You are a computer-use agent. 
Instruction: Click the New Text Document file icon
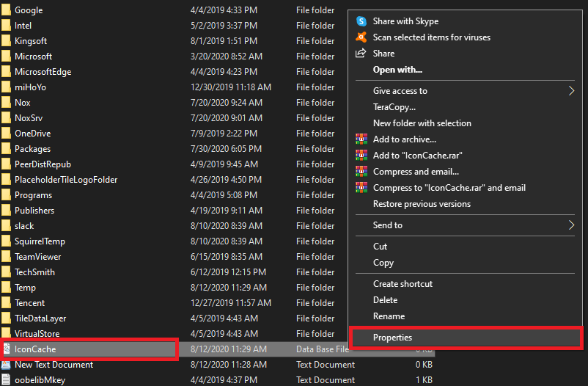[x=6, y=365]
